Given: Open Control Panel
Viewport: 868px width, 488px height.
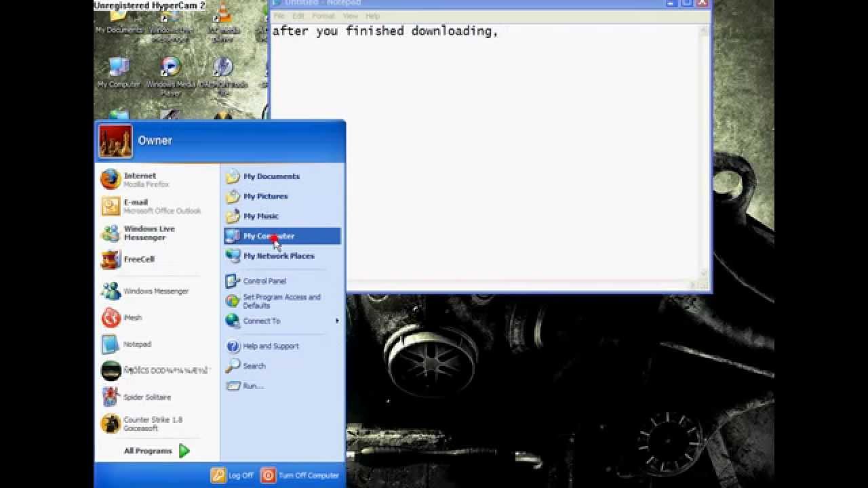Looking at the screenshot, I should point(282,281).
